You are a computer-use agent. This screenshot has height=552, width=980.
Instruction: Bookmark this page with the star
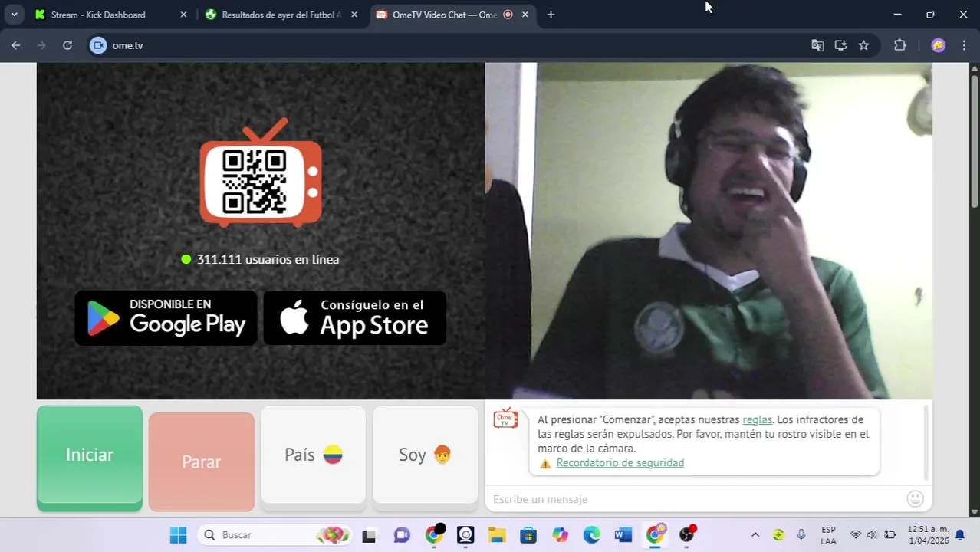tap(863, 45)
